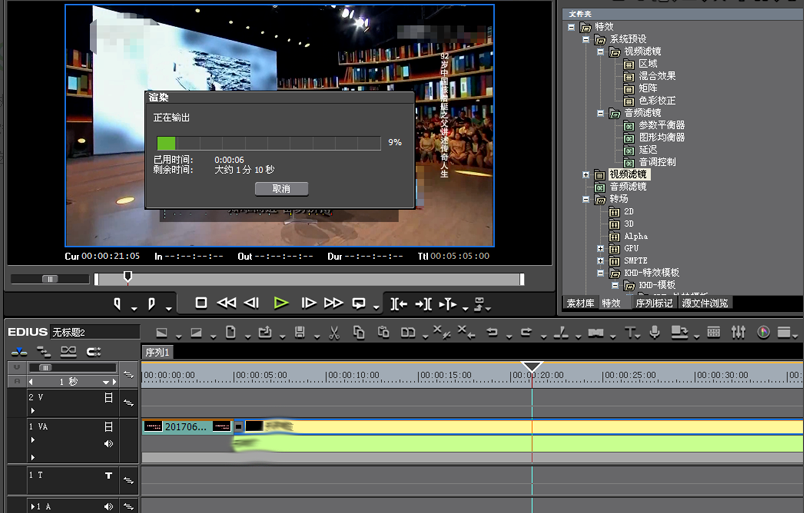
Task: Toggle video display on 2 V track
Action: click(x=109, y=398)
